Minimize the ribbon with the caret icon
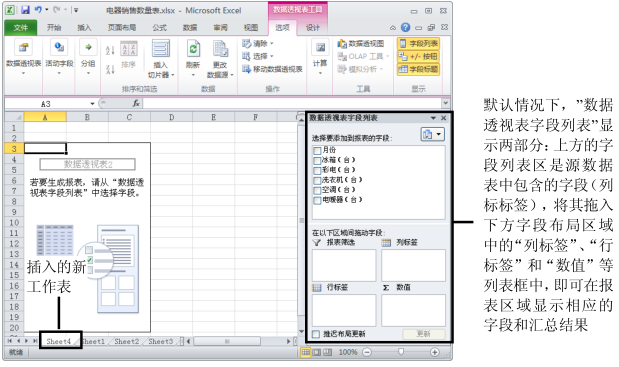The height and width of the screenshot is (367, 619). coord(393,28)
